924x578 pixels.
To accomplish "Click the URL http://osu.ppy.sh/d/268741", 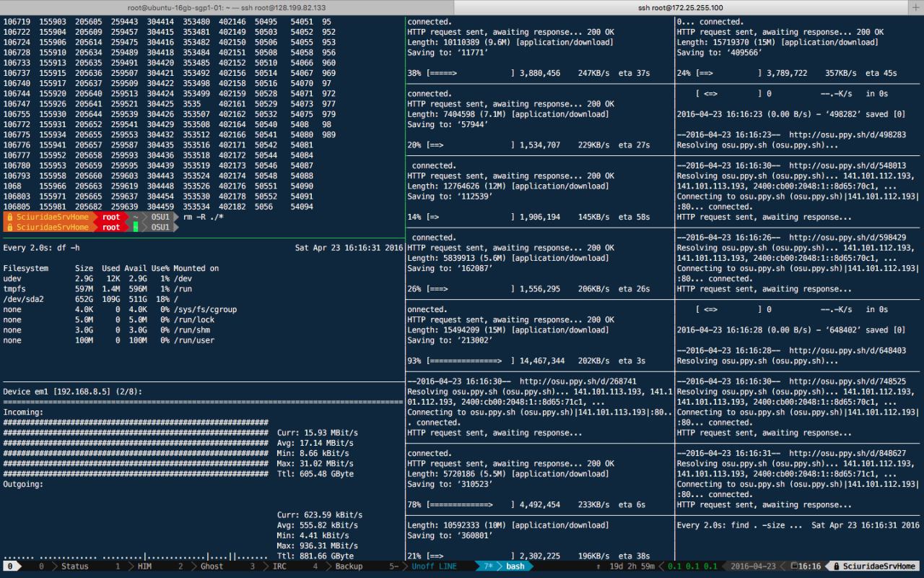I will 578,381.
